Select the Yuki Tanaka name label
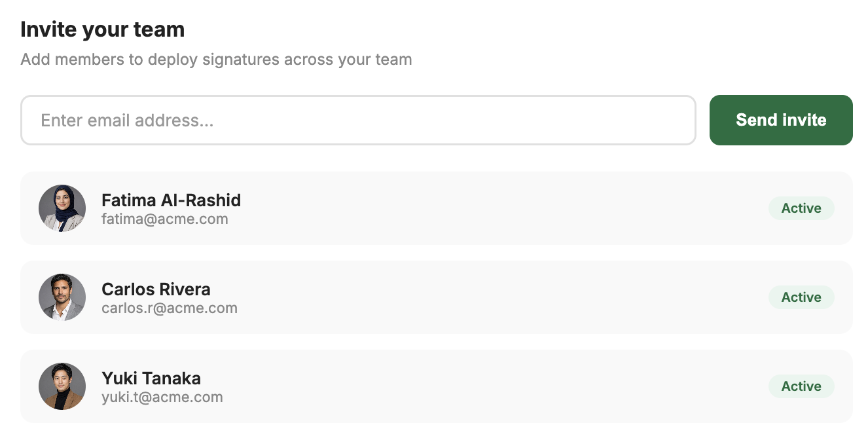The width and height of the screenshot is (868, 440). pos(151,378)
